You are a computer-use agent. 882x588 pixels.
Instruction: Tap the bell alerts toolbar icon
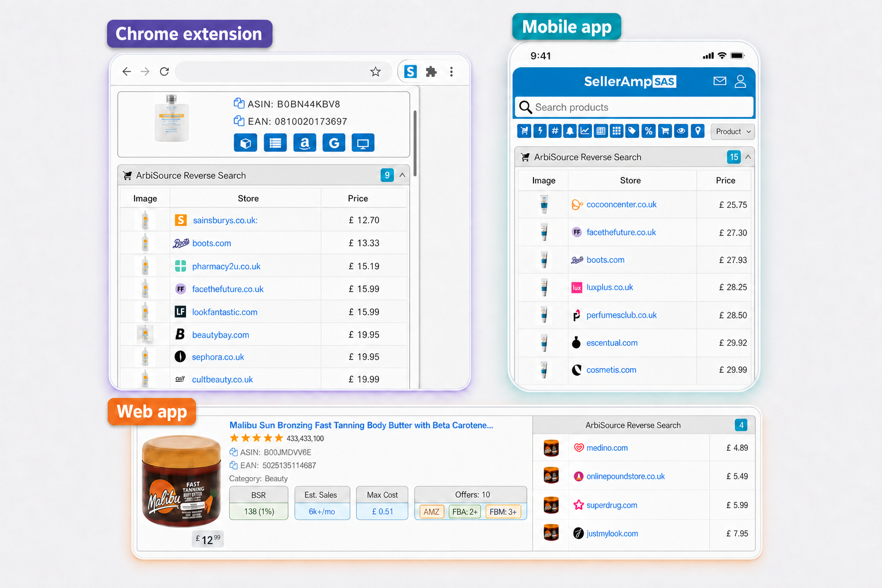[570, 131]
